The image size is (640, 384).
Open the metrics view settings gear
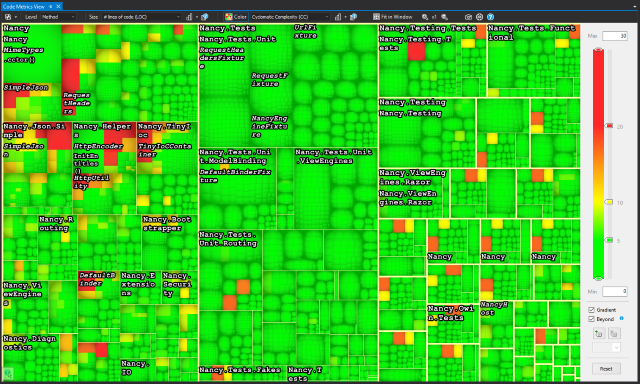tap(480, 17)
